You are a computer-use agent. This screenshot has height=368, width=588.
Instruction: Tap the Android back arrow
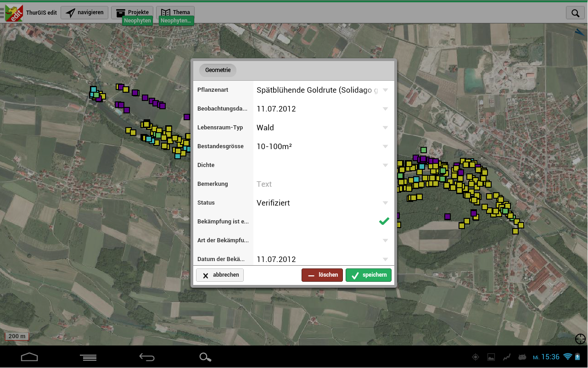point(147,357)
